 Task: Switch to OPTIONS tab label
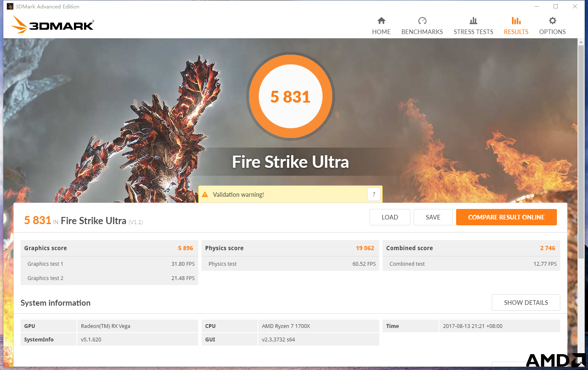(x=552, y=32)
